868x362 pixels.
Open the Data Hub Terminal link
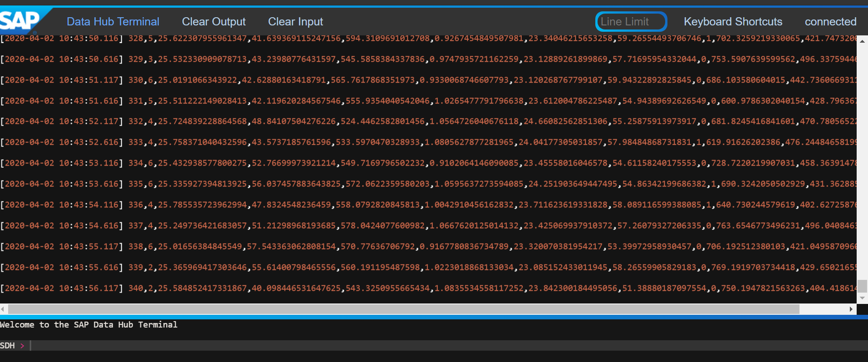click(x=113, y=22)
